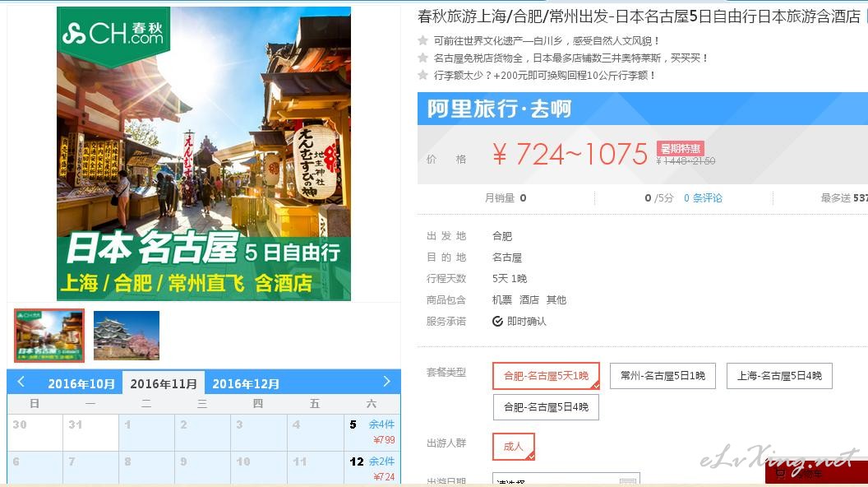868x487 pixels.
Task: Click star icon beside 行李额 highlight
Action: click(x=423, y=75)
